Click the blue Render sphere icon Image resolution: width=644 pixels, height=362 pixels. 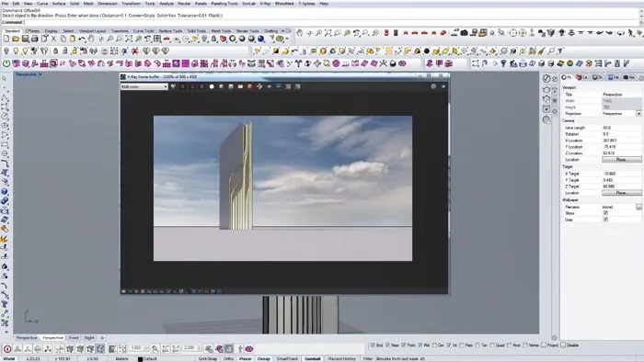(x=260, y=39)
